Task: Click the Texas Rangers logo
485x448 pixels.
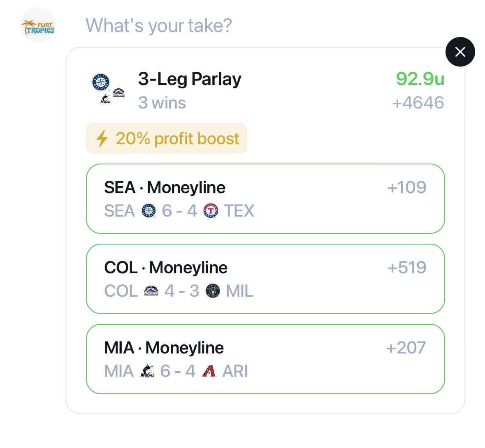Action: 211,211
